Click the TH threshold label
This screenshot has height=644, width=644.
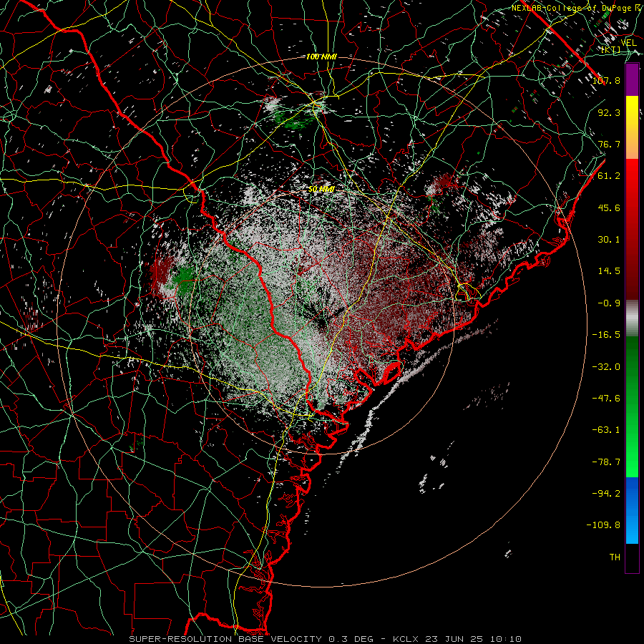point(615,557)
